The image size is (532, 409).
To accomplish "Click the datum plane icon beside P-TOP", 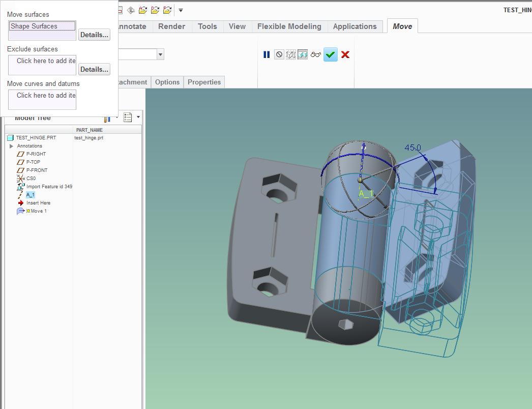I will coord(21,162).
